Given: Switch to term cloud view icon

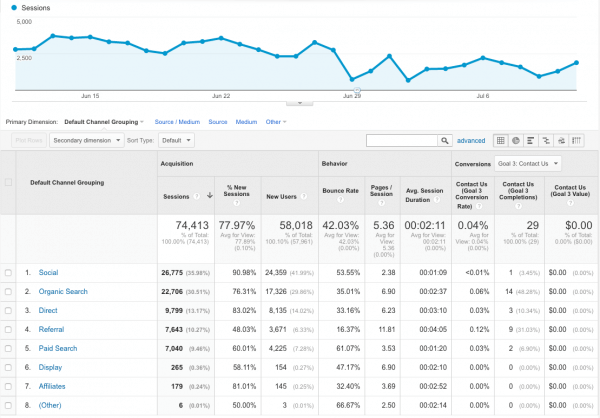Looking at the screenshot, I should [x=561, y=140].
